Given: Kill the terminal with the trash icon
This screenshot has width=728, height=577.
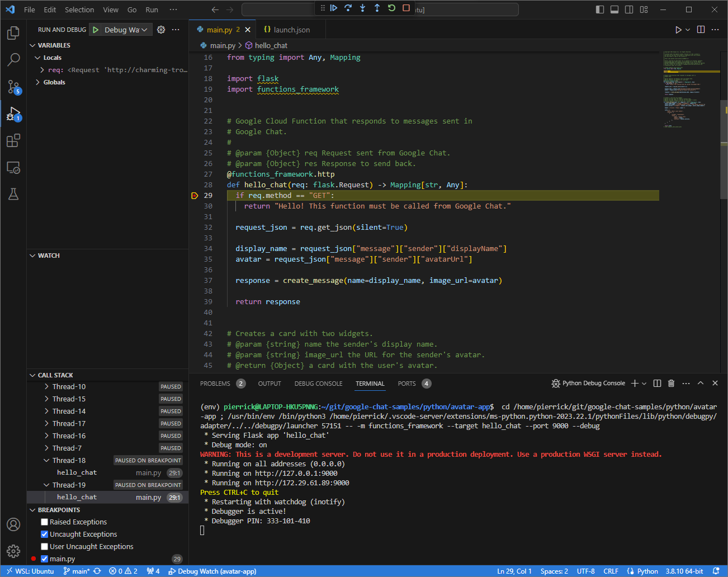Looking at the screenshot, I should pos(671,384).
